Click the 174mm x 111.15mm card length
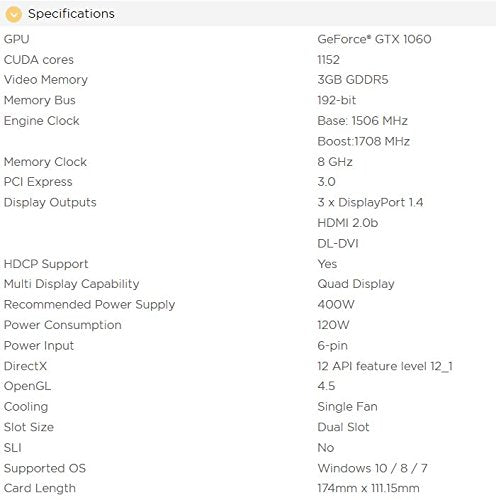This screenshot has height=500, width=496. pyautogui.click(x=368, y=488)
